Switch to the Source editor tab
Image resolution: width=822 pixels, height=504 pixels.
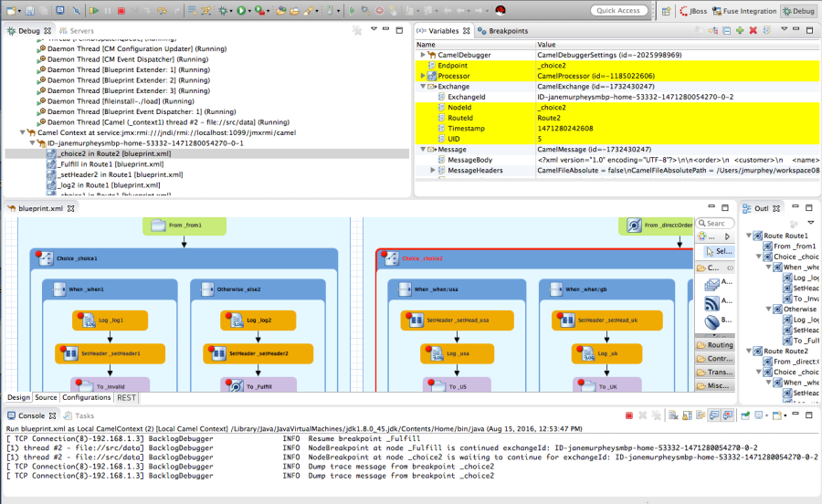(46, 398)
